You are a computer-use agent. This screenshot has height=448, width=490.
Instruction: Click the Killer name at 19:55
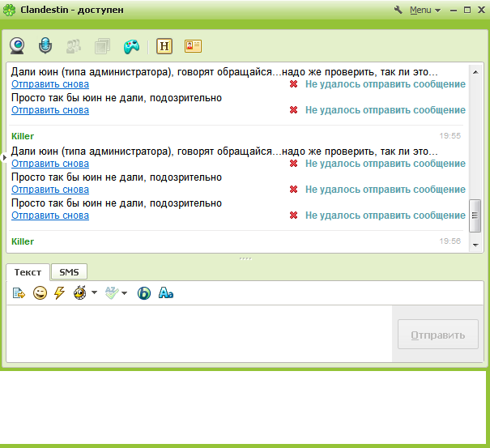click(x=23, y=136)
